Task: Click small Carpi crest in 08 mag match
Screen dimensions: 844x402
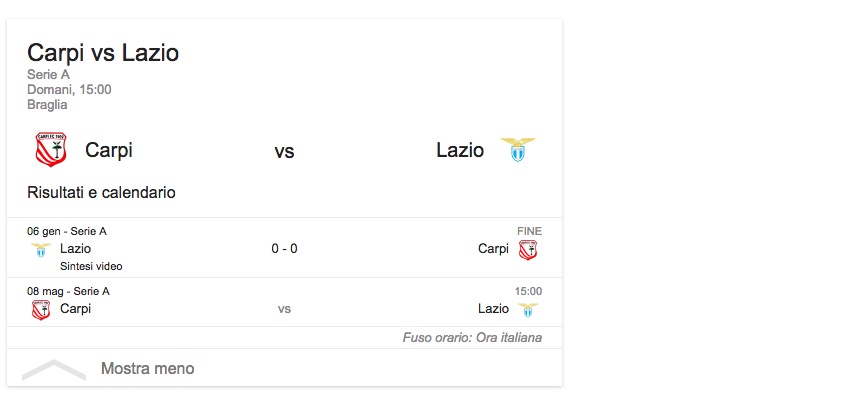Action: pos(41,309)
